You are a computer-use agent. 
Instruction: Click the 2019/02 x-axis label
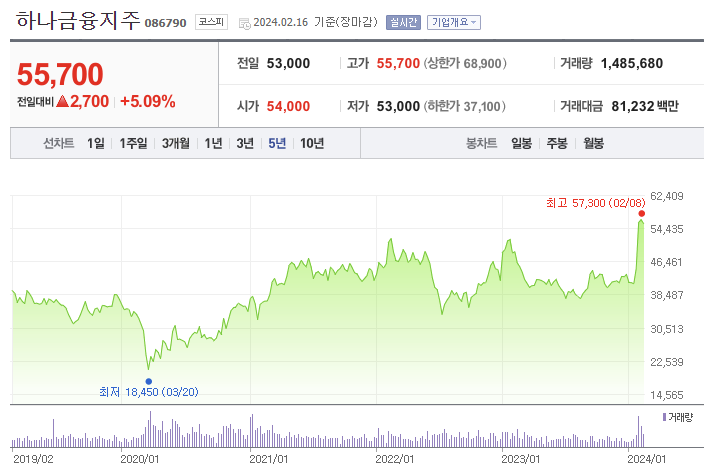[x=33, y=459]
